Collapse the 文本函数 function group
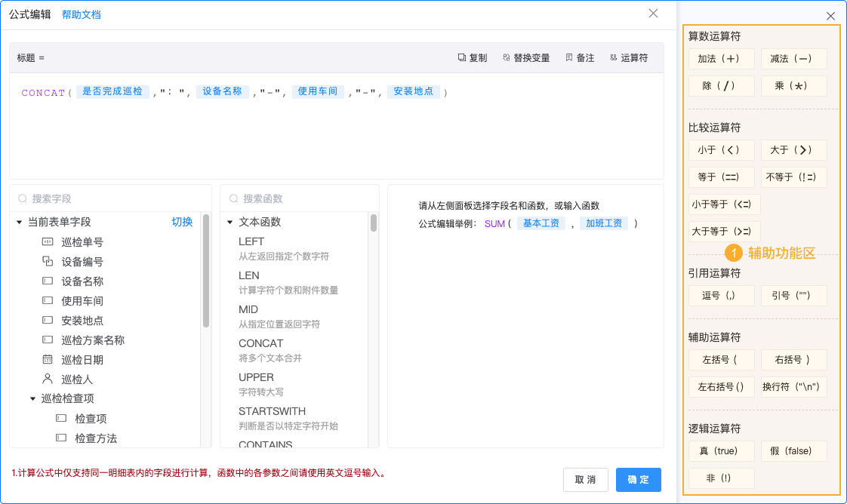 [230, 221]
